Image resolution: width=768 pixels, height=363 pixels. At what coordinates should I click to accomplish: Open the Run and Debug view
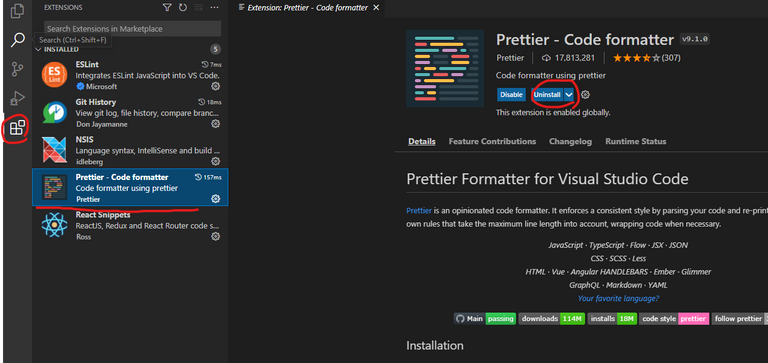coord(18,98)
